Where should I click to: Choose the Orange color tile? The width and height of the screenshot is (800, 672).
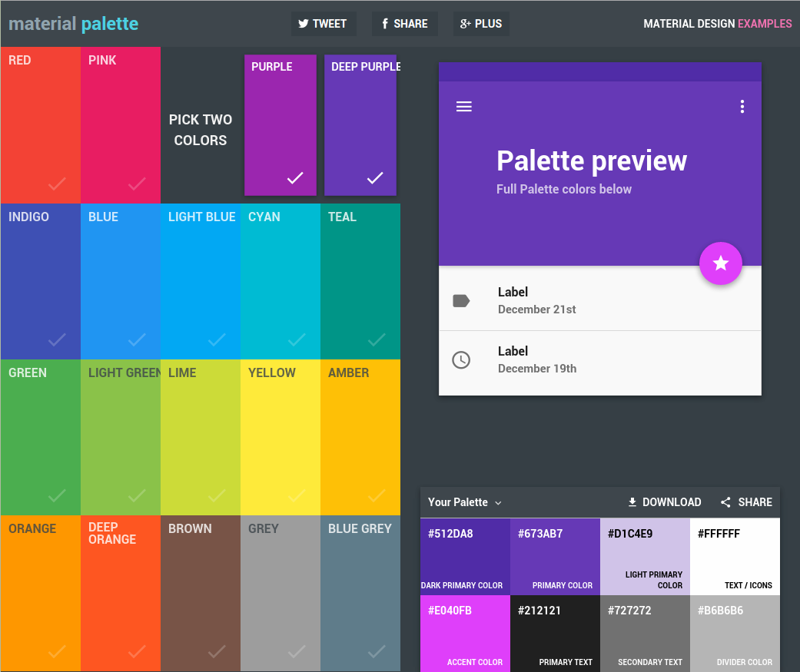coord(40,594)
